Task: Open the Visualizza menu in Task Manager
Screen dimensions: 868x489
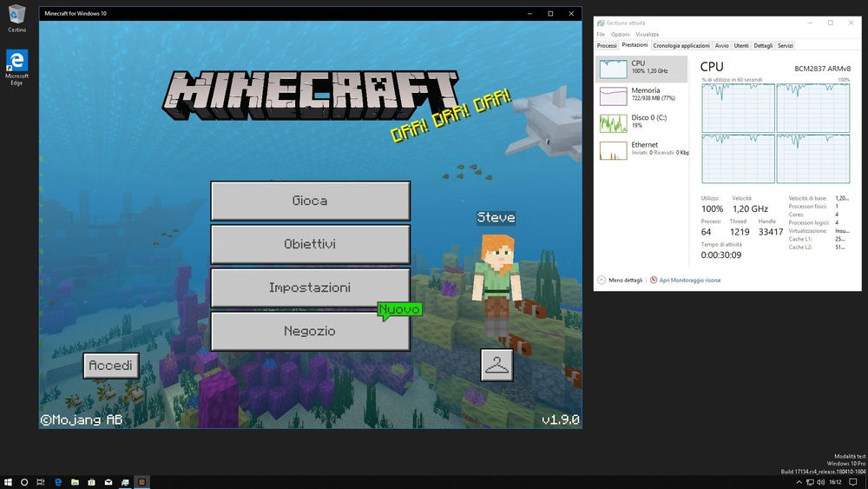Action: [x=647, y=35]
